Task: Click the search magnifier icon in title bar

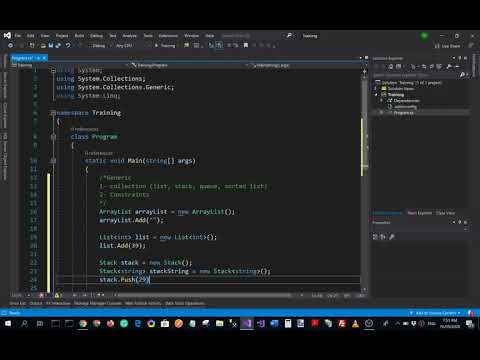Action: (x=289, y=35)
